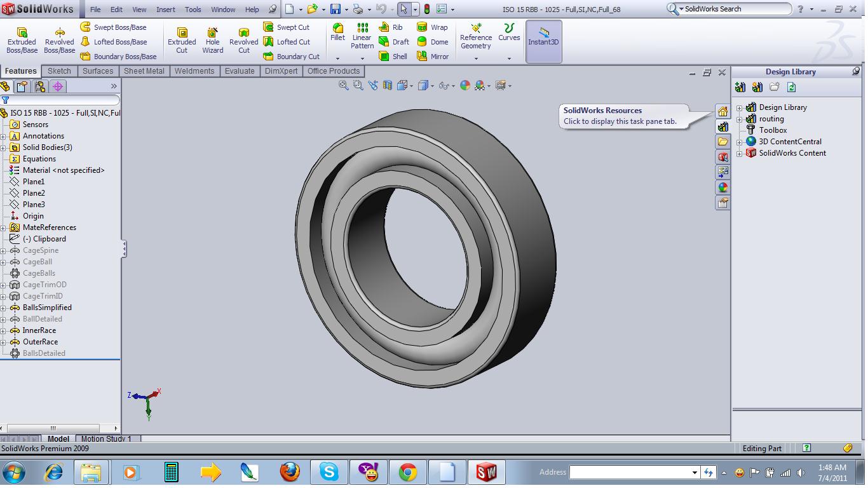The height and width of the screenshot is (488, 868).
Task: Select the Boundary Cut feature
Action: pyautogui.click(x=292, y=57)
